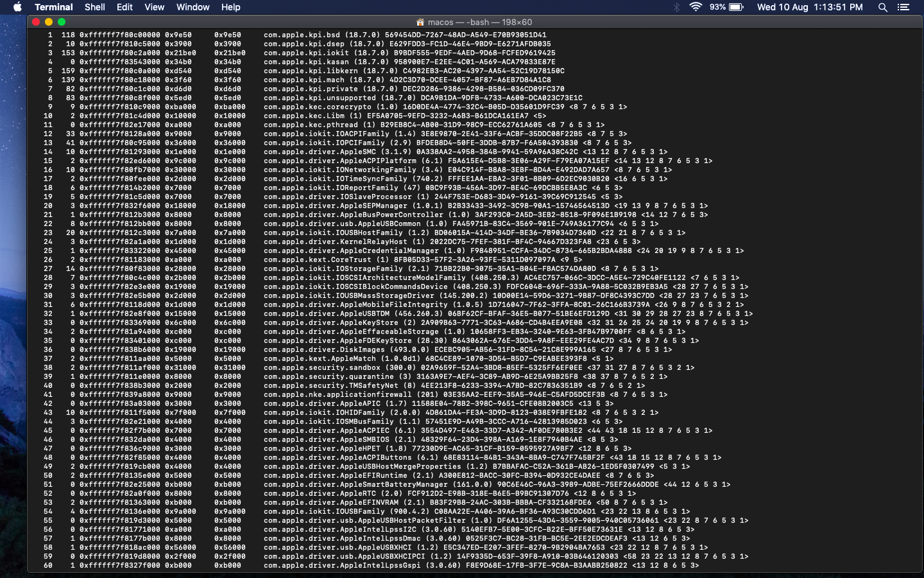Viewport: 924px width, 578px height.
Task: Select "com.apple.security.TMSafetyNet" name
Action: pyautogui.click(x=331, y=386)
